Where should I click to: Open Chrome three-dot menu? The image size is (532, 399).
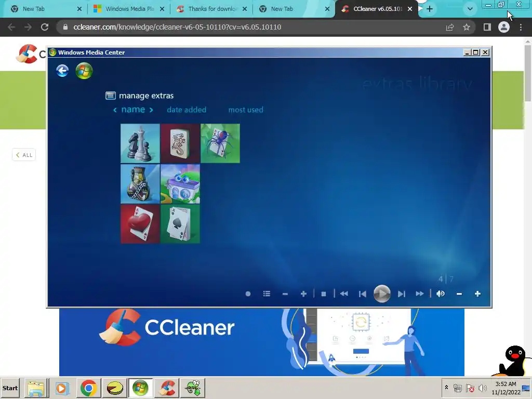pyautogui.click(x=521, y=27)
